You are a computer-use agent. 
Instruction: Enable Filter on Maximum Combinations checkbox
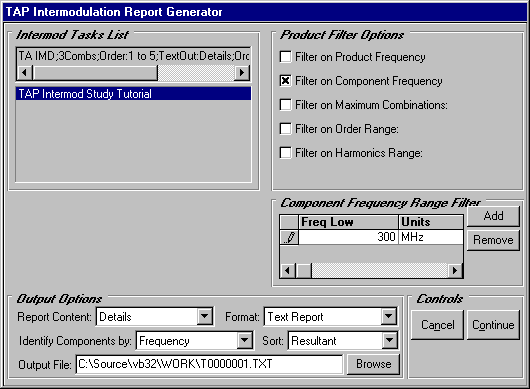pos(285,105)
